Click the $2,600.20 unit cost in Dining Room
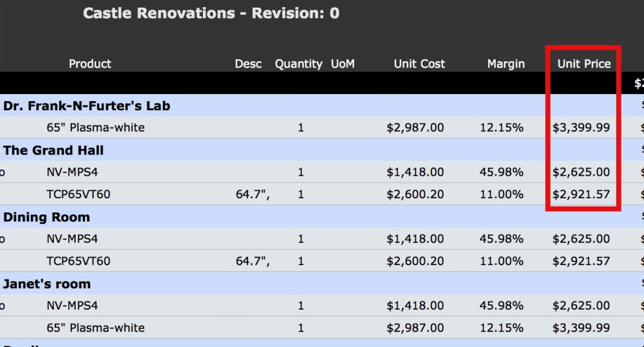Screen dimensions: 644x347 tap(415, 261)
